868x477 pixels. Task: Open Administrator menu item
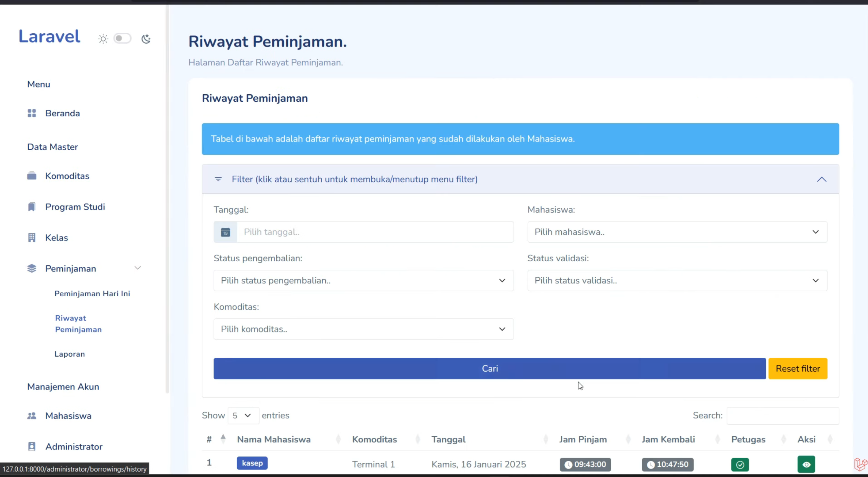click(74, 446)
